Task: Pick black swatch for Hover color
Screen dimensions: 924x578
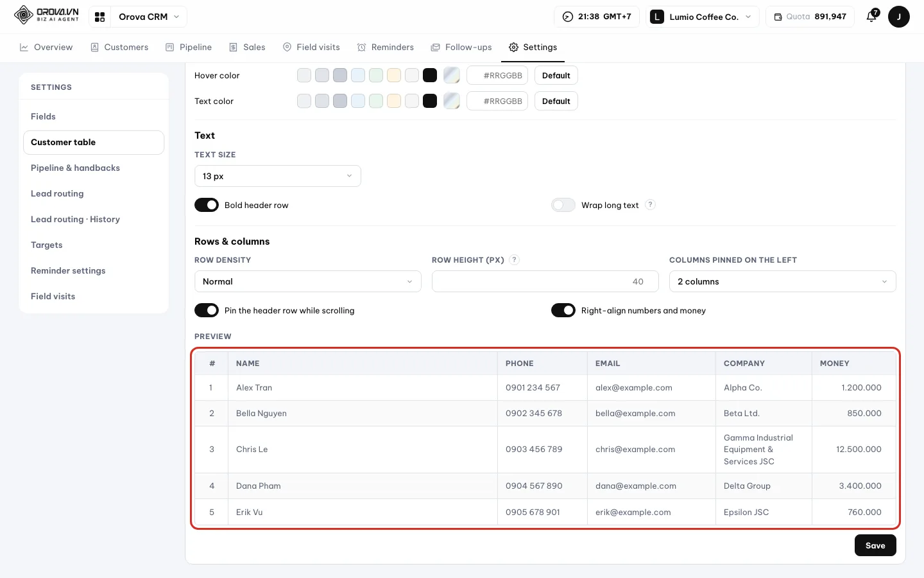Action: click(430, 75)
